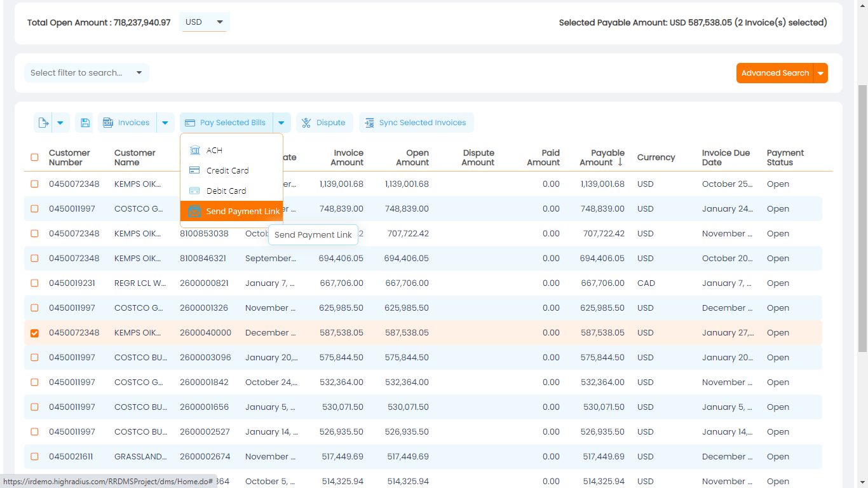
Task: Sort by the Payable Amount column arrow
Action: pyautogui.click(x=620, y=161)
